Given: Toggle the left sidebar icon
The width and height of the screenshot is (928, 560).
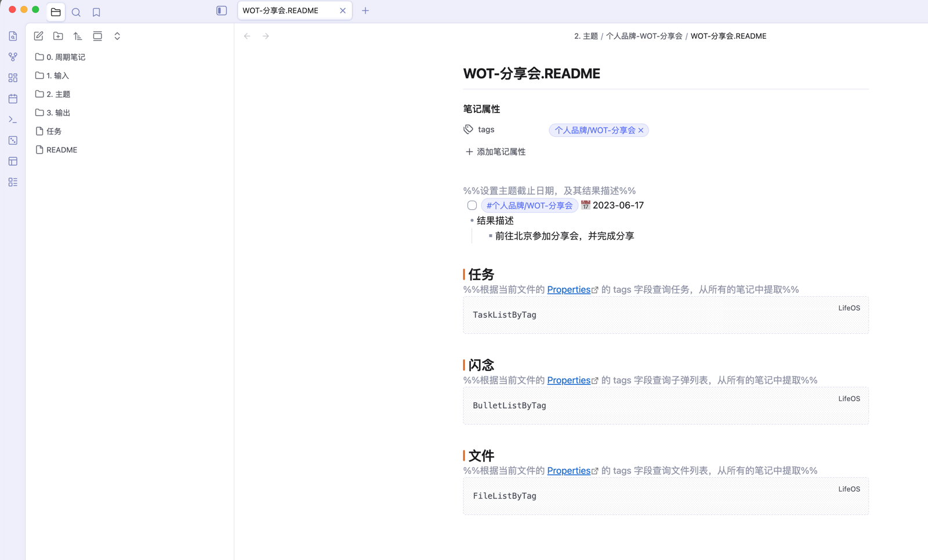Looking at the screenshot, I should point(222,10).
